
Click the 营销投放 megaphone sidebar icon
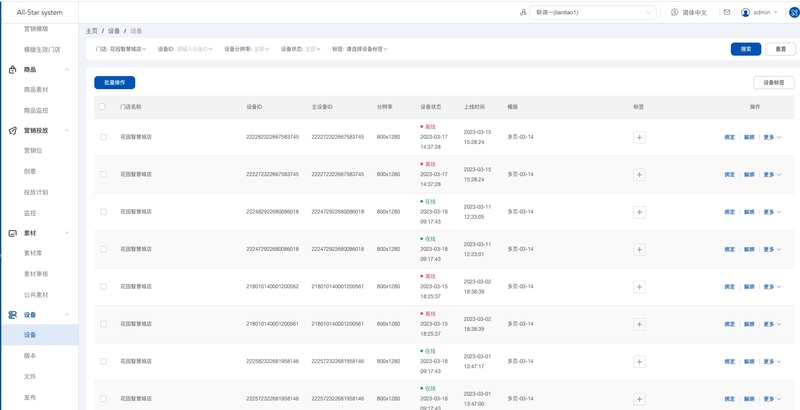[x=13, y=131]
